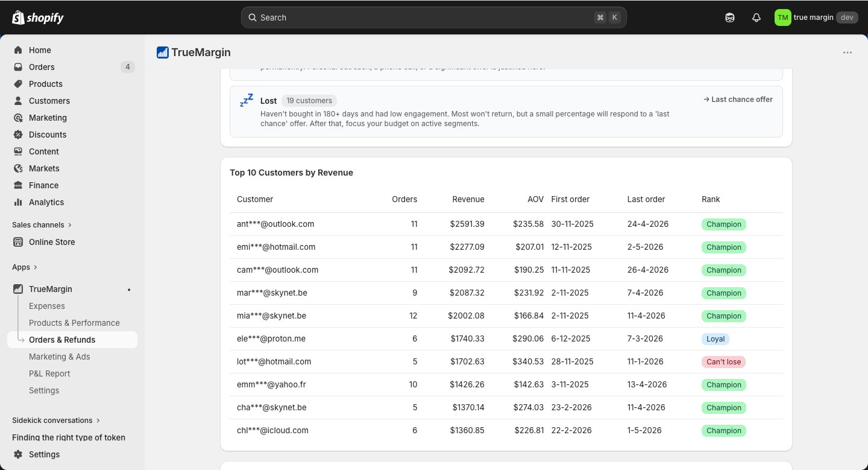
Task: Click the Revenue column header
Action: 468,199
